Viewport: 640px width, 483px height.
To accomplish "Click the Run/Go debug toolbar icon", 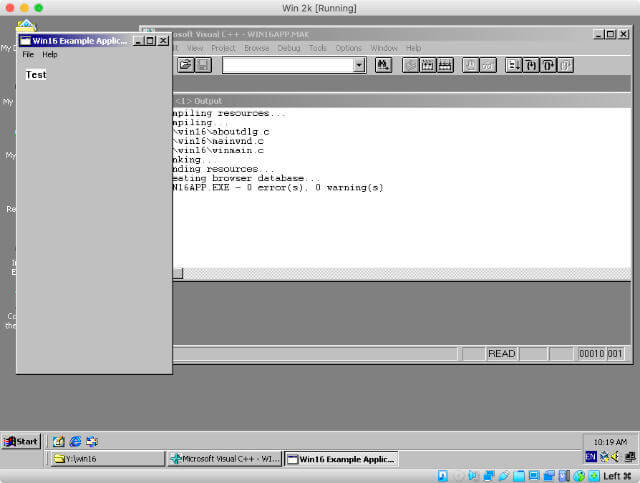I will point(513,65).
